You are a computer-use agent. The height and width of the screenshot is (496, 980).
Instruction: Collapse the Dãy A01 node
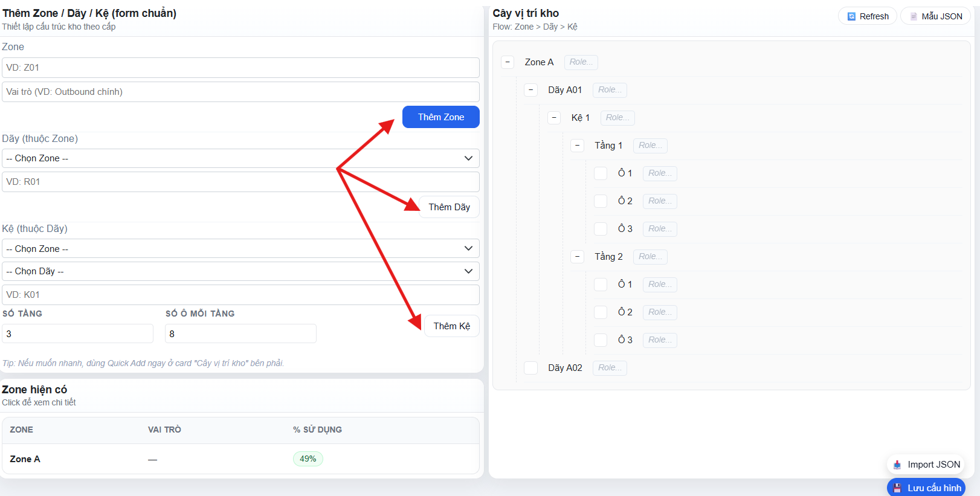[x=531, y=90]
